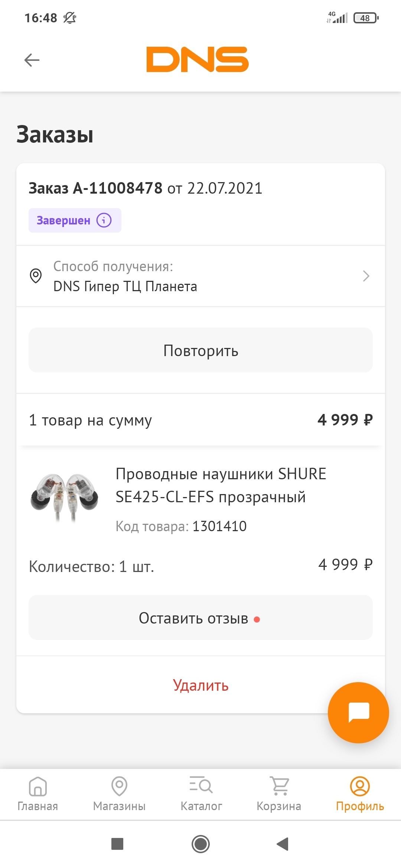The width and height of the screenshot is (401, 868).
Task: Tap the pickup location pin icon
Action: click(x=36, y=276)
